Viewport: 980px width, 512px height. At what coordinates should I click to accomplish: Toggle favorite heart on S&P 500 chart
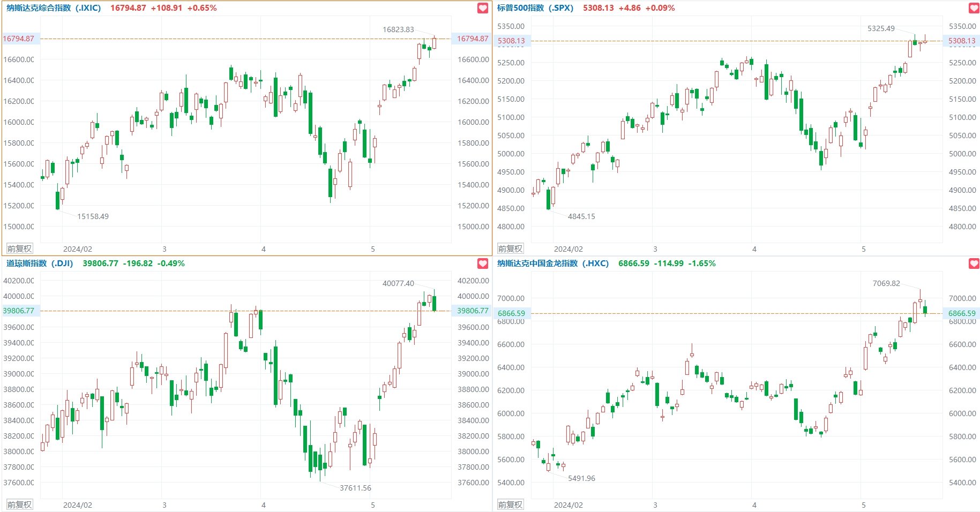pyautogui.click(x=974, y=8)
